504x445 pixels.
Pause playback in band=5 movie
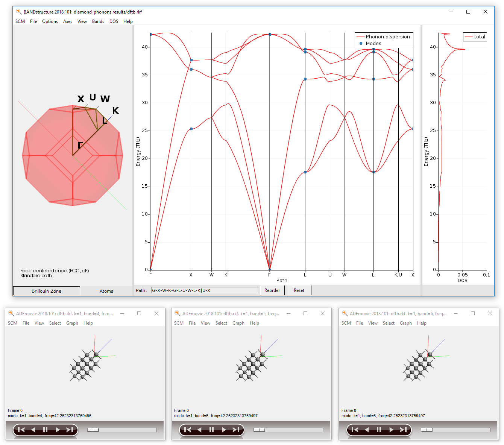point(211,430)
